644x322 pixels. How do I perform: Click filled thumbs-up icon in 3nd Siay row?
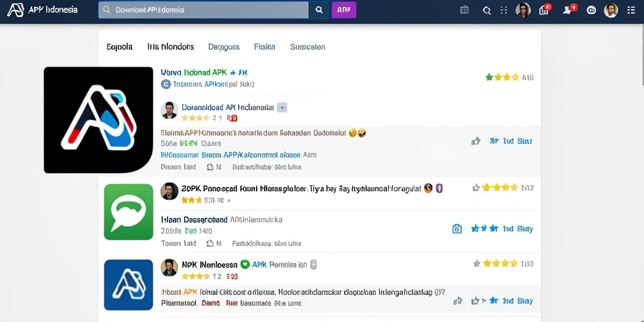click(458, 301)
